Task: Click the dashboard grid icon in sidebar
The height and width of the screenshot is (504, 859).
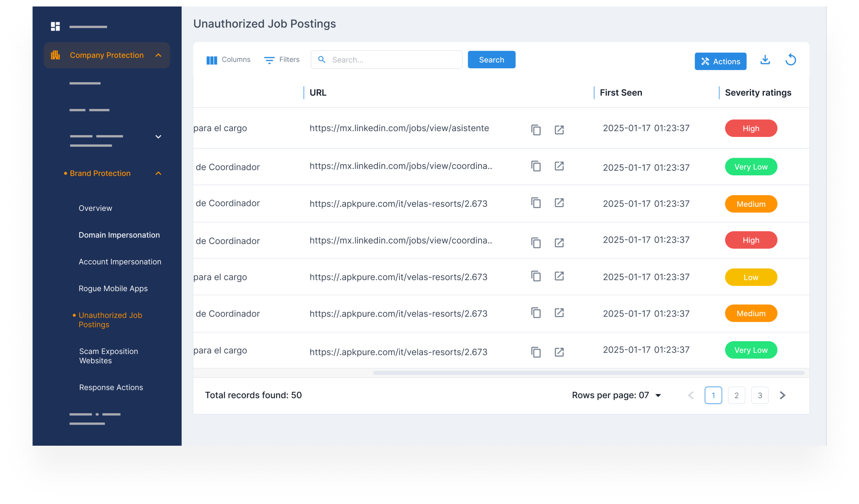Action: 55,26
